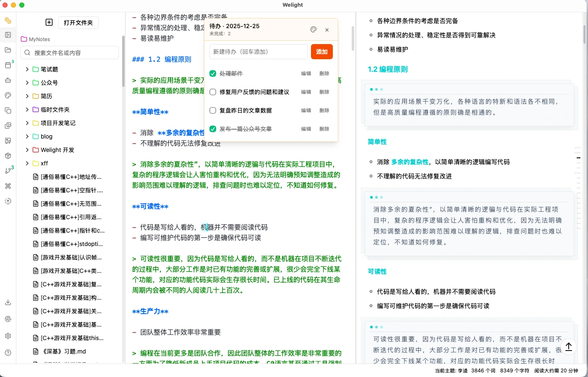Mark 复盘昨日的文章数据 as completed

pyautogui.click(x=213, y=110)
